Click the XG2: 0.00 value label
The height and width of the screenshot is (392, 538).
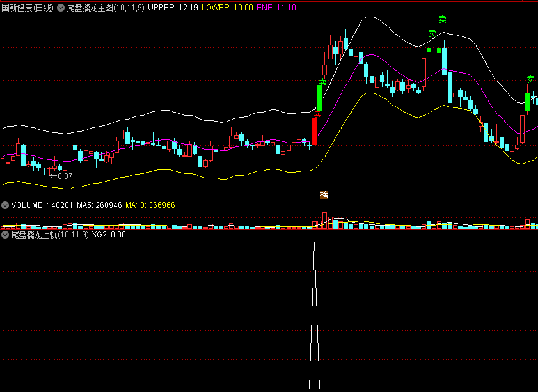point(109,235)
